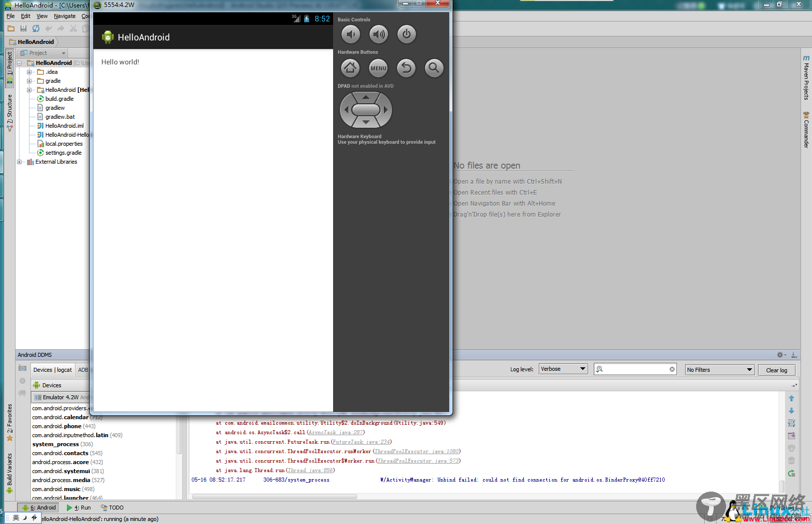Open the View menu
812x524 pixels.
coord(42,16)
